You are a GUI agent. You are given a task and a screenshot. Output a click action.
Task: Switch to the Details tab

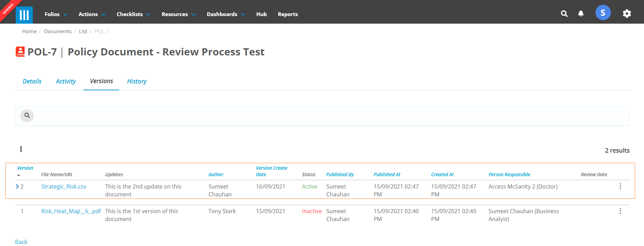[x=32, y=81]
